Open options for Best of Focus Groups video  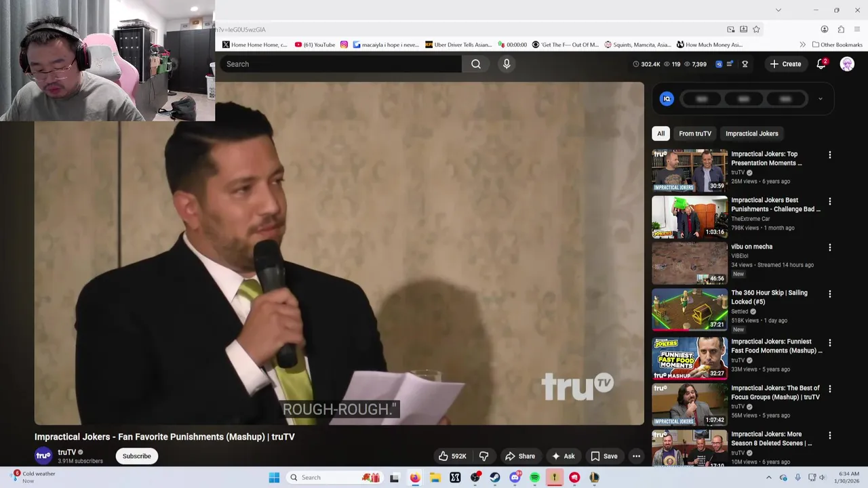click(829, 389)
